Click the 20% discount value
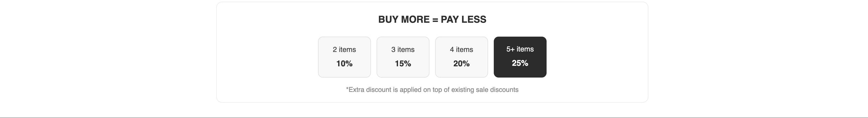The width and height of the screenshot is (868, 118). click(461, 63)
